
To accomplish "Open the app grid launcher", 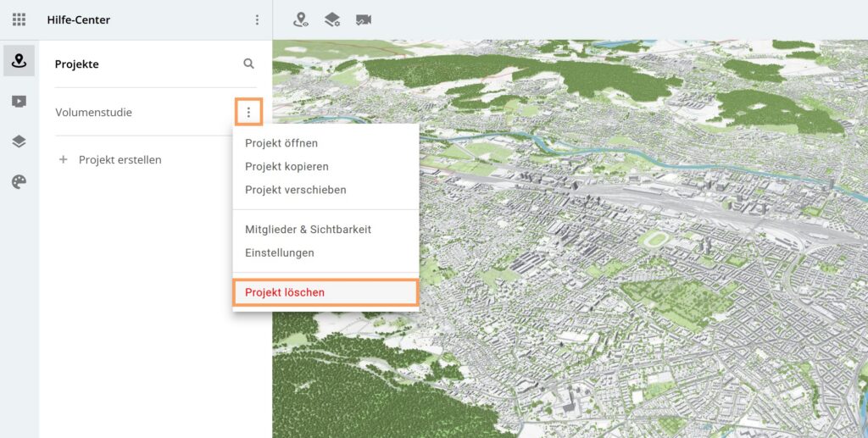I will tap(19, 19).
